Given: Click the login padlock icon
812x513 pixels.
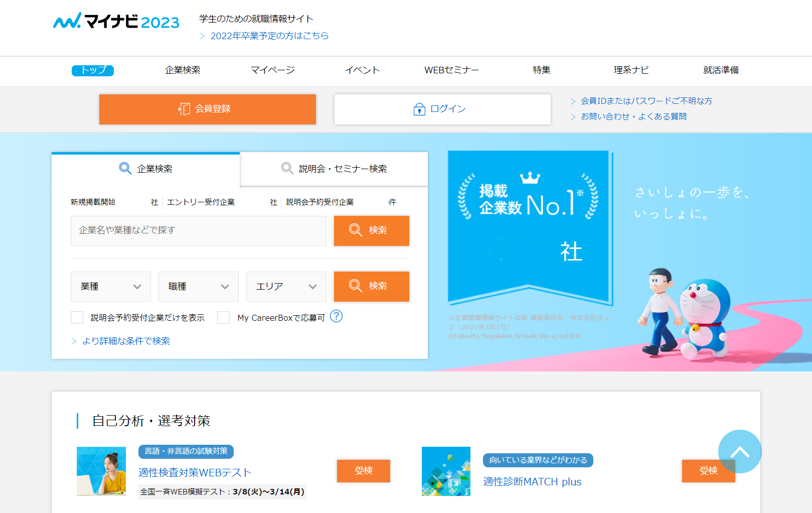Looking at the screenshot, I should (x=419, y=109).
